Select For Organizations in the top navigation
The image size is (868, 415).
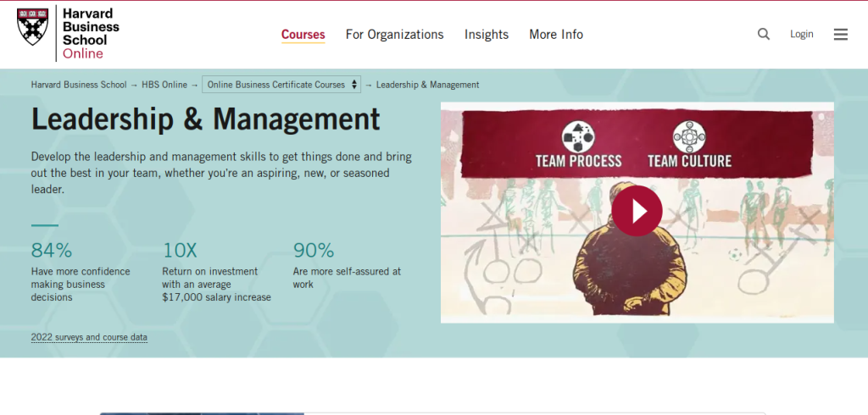pos(394,35)
